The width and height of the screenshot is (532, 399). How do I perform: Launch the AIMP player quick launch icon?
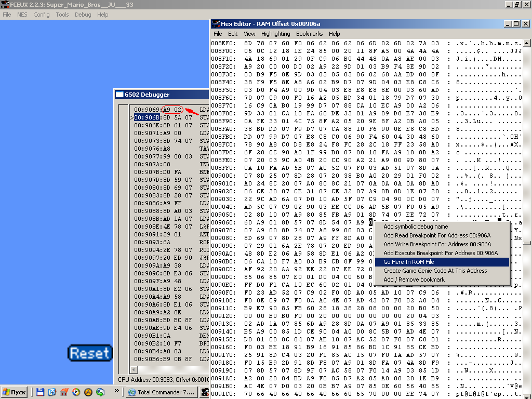click(88, 392)
